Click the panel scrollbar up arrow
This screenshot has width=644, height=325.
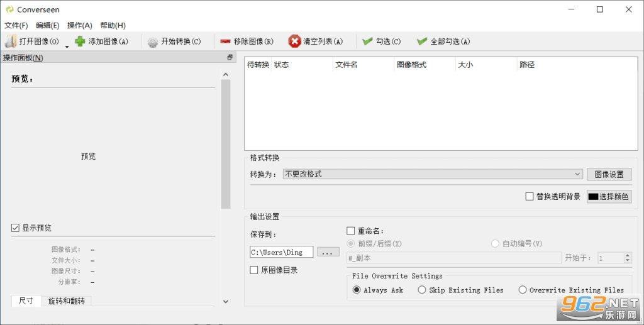click(226, 74)
